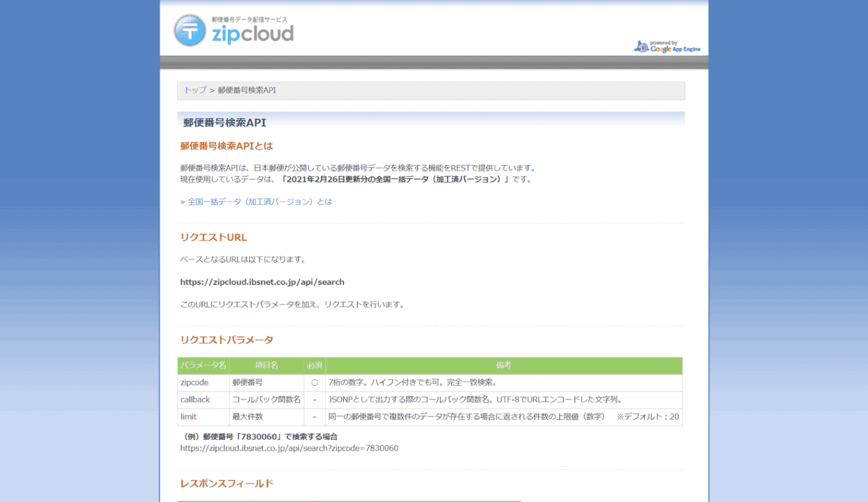The width and height of the screenshot is (868, 502).
Task: Click the zipcode remarks 7桁の数字 cell
Action: point(504,383)
